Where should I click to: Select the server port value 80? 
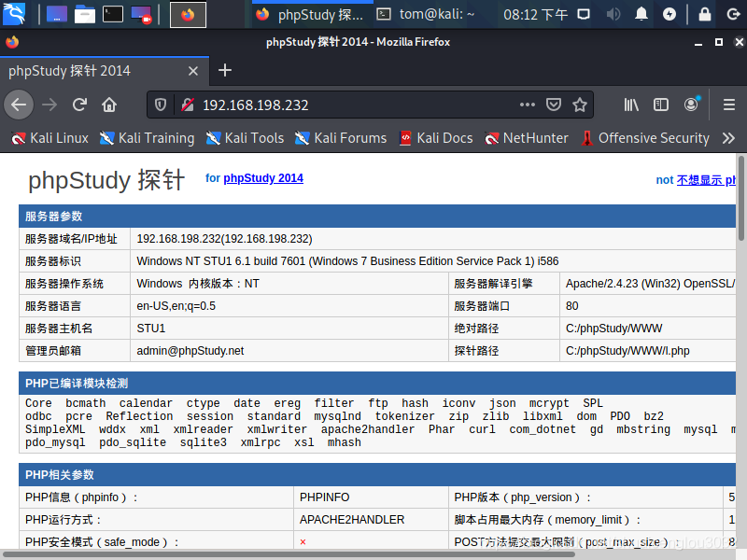pyautogui.click(x=571, y=306)
